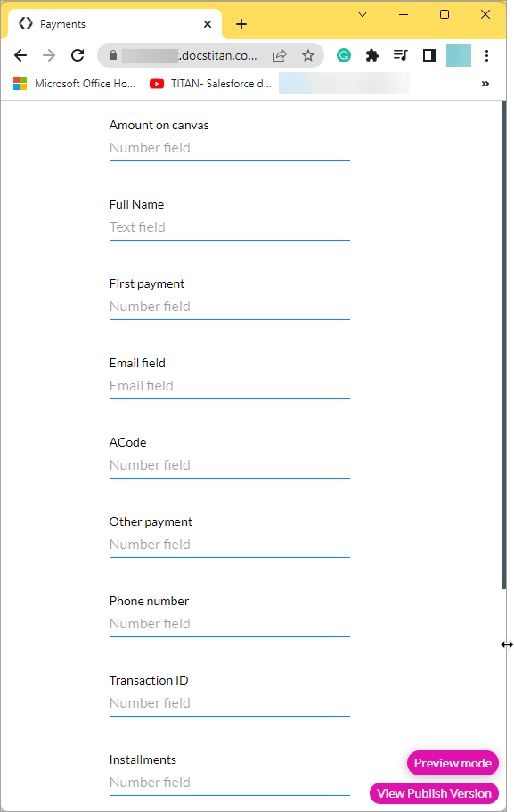View site information via the lock icon
The image size is (514, 812).
pyautogui.click(x=112, y=54)
